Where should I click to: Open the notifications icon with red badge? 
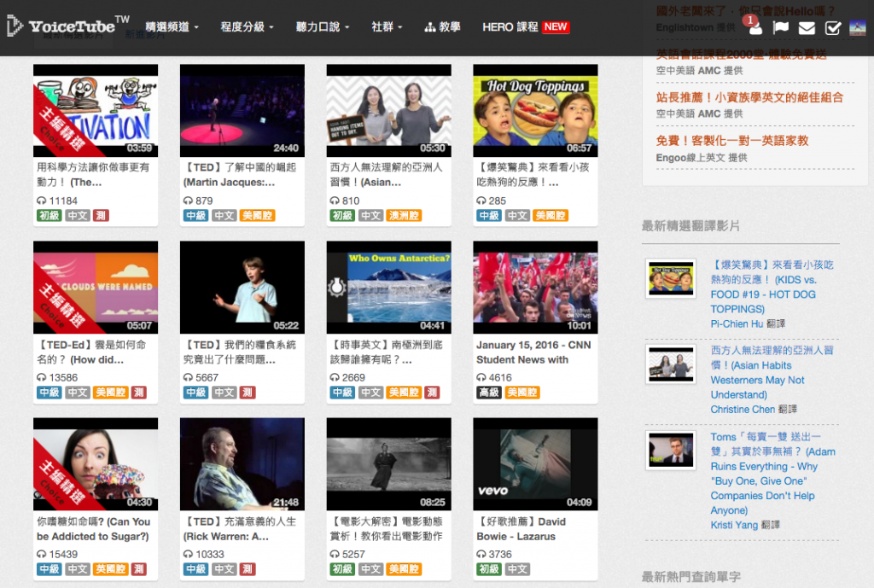[x=755, y=27]
